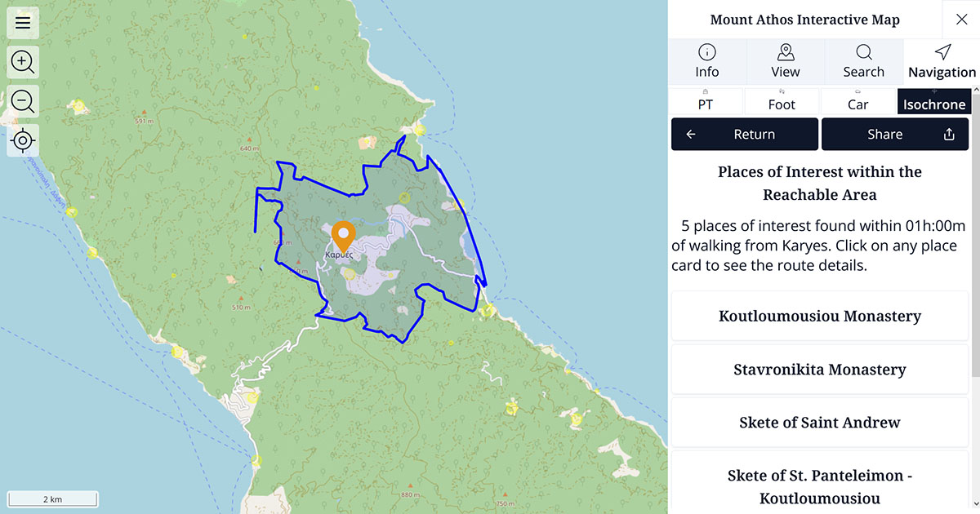This screenshot has height=514, width=980.
Task: Close the Mount Athos side panel
Action: 961,20
